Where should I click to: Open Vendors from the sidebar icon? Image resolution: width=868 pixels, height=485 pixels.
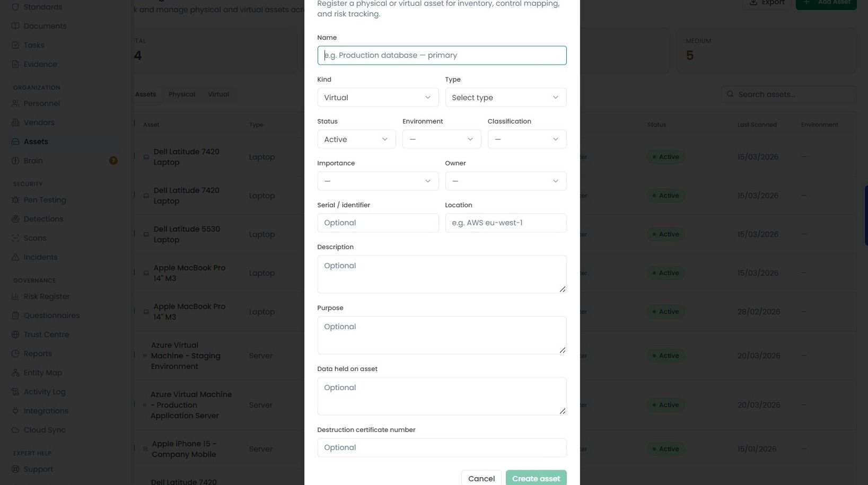point(15,122)
